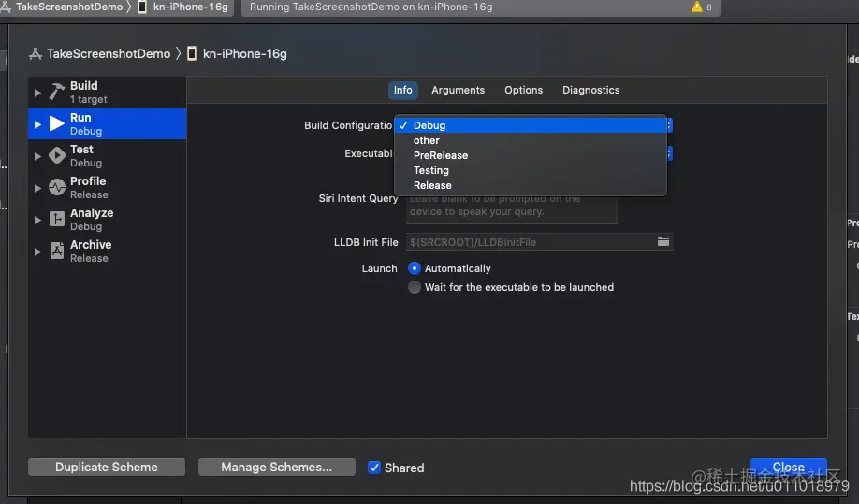859x504 pixels.
Task: Click TakeScreenshotDemo in top toolbar
Action: (69, 7)
